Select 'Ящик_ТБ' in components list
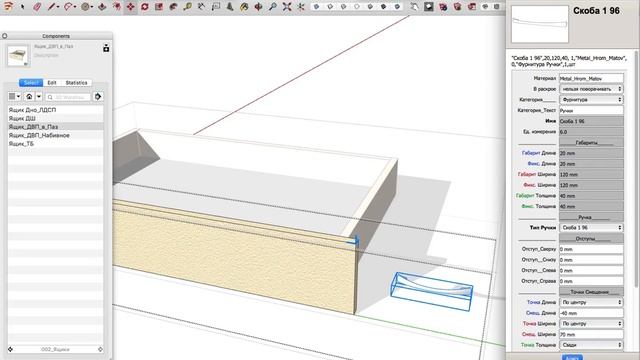The image size is (640, 360). 56,144
